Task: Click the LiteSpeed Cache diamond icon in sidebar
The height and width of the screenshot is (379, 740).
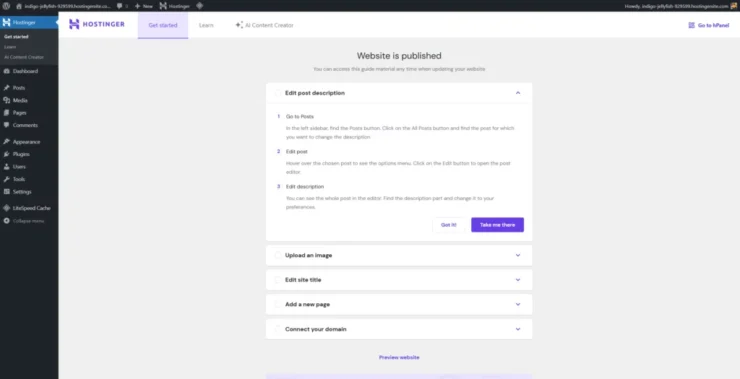Action: pos(6,208)
